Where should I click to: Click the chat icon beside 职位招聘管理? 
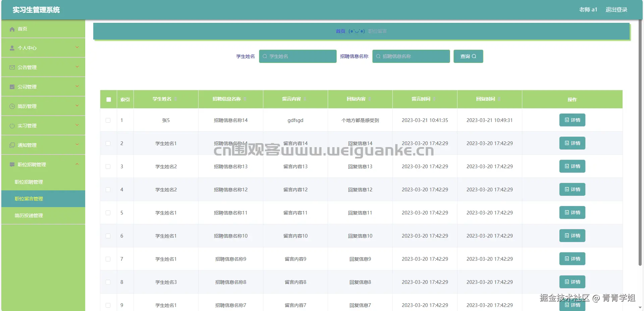tap(12, 165)
